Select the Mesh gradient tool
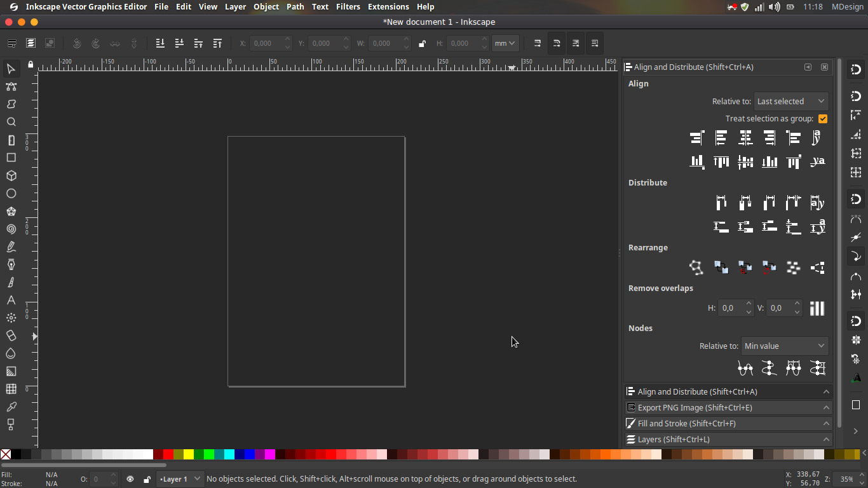This screenshot has width=868, height=488. 11,389
